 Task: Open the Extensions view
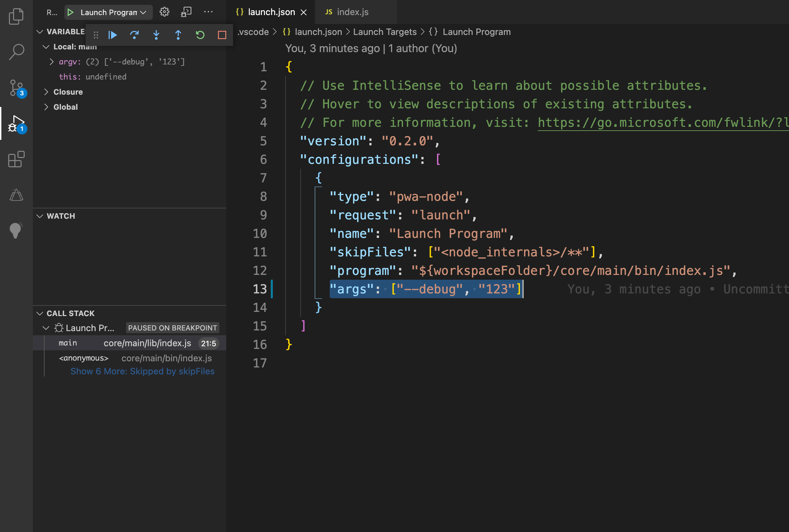click(x=16, y=159)
